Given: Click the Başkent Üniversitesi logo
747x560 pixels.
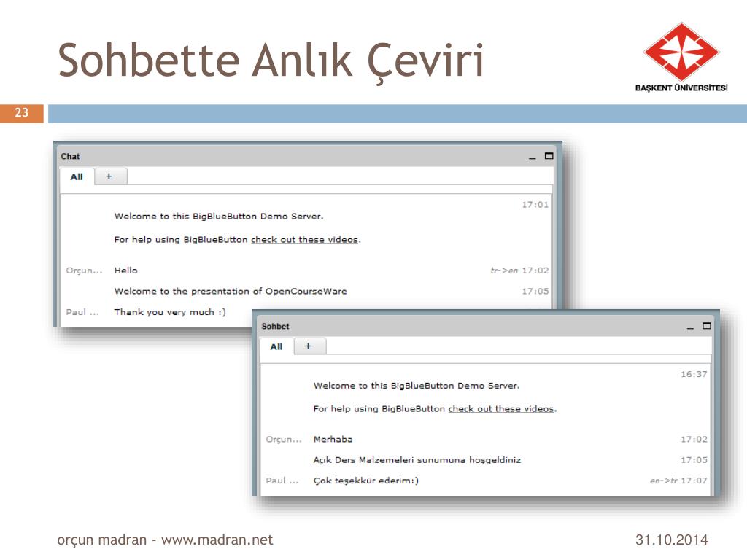Looking at the screenshot, I should (x=681, y=57).
